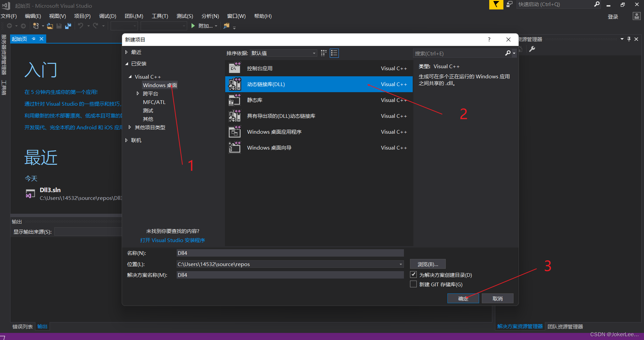Select the Windows 桌面应用程序 template
The height and width of the screenshot is (340, 644).
pos(319,132)
